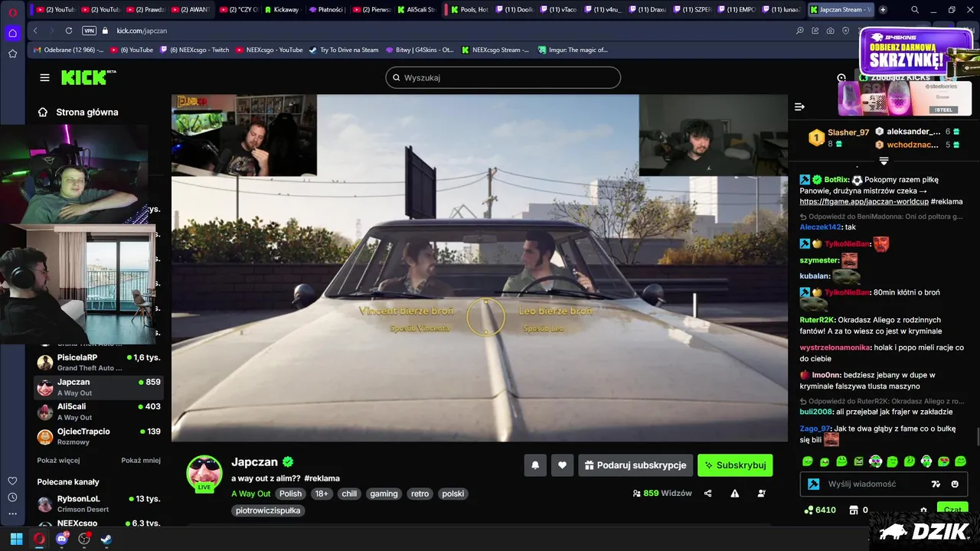
Task: Select the gaming tag
Action: pyautogui.click(x=384, y=494)
